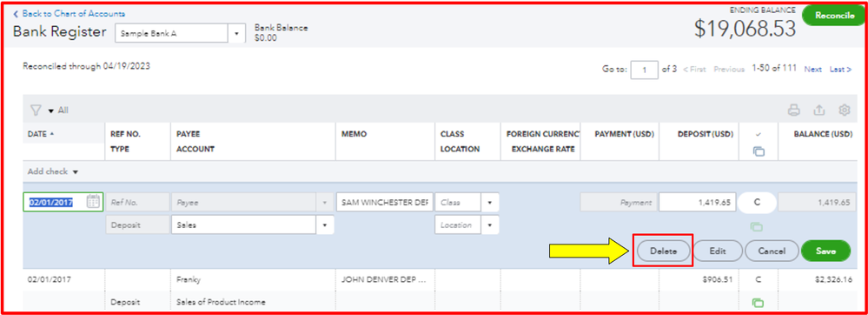
Task: Open the filter funnel icon
Action: pos(36,111)
